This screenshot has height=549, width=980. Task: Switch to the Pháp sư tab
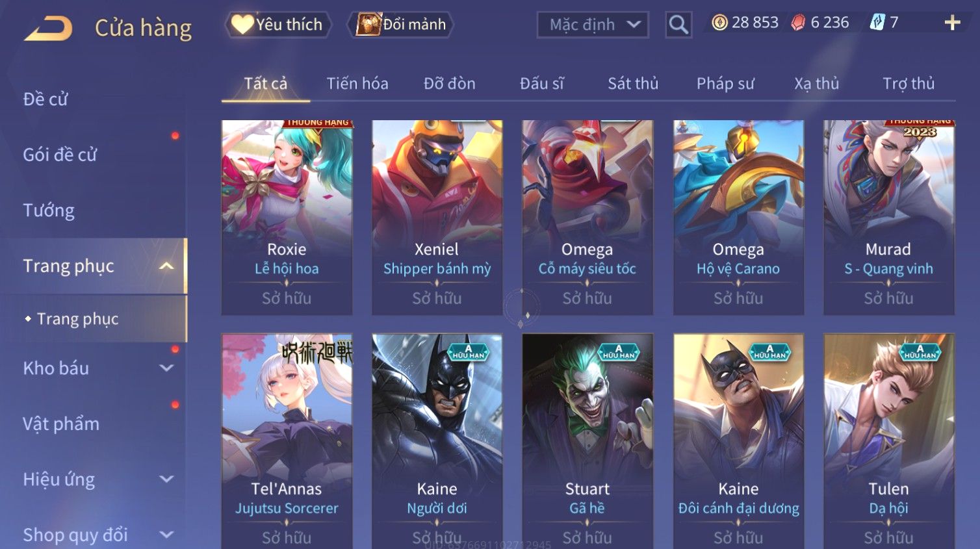point(725,83)
